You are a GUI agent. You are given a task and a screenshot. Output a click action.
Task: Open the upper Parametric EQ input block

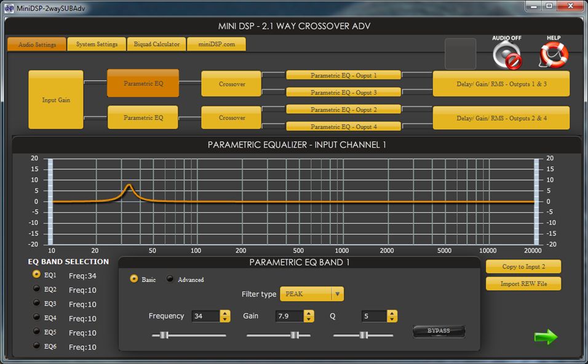143,83
